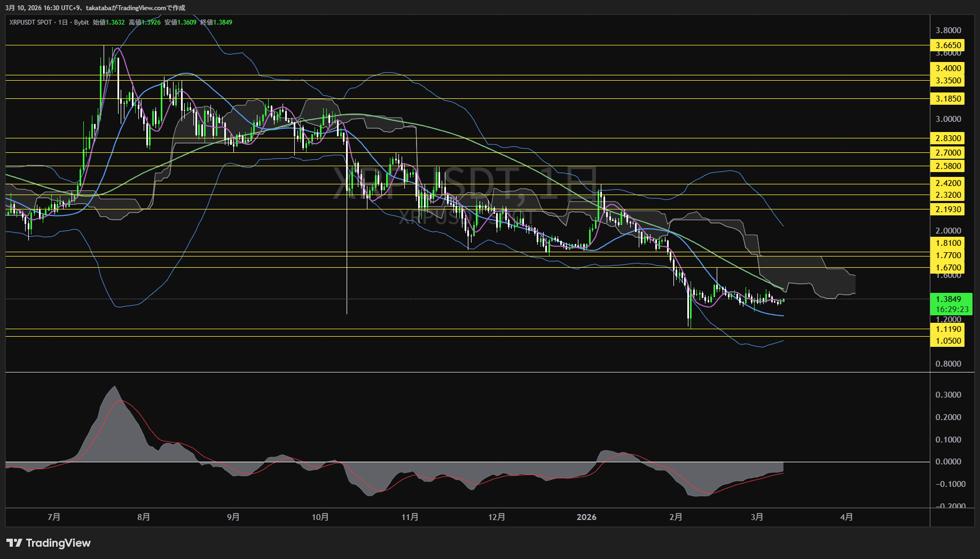The image size is (980, 559).
Task: Click the closing price value 終値1.3849
Action: [x=216, y=22]
